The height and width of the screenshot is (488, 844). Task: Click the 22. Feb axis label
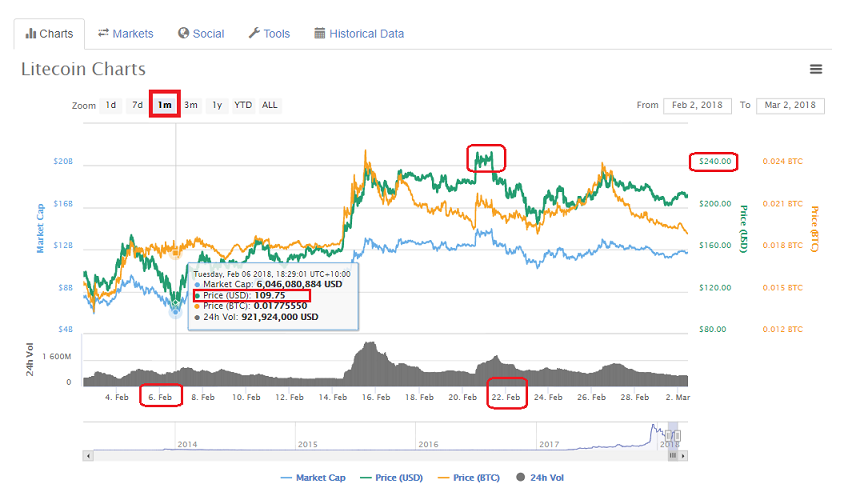point(506,397)
